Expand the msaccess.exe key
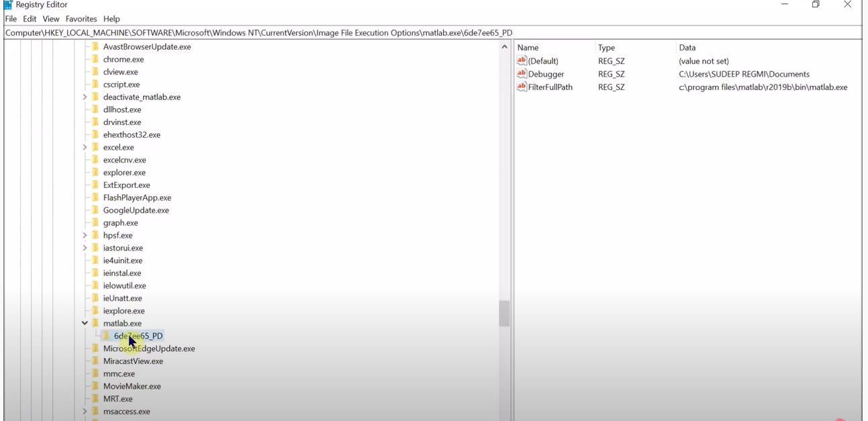The image size is (868, 421). (x=85, y=412)
